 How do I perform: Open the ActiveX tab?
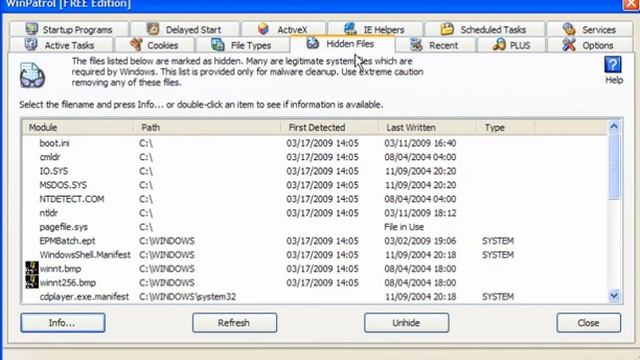click(284, 29)
